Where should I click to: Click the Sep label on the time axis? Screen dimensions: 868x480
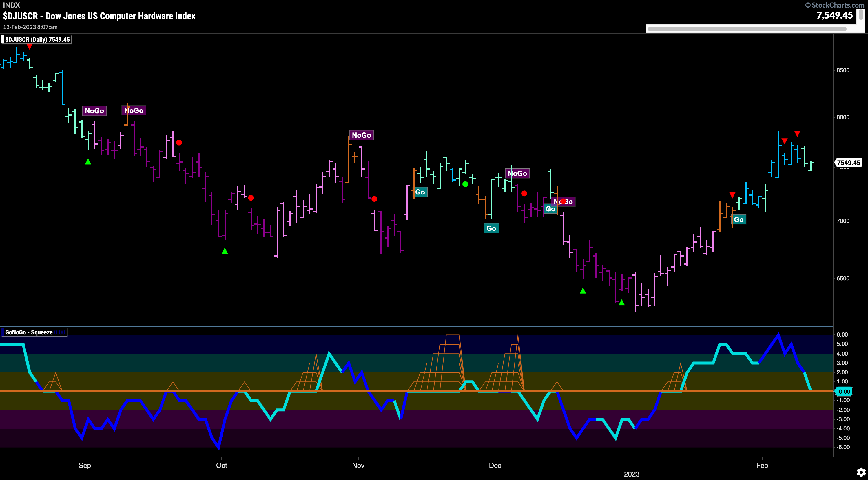85,465
